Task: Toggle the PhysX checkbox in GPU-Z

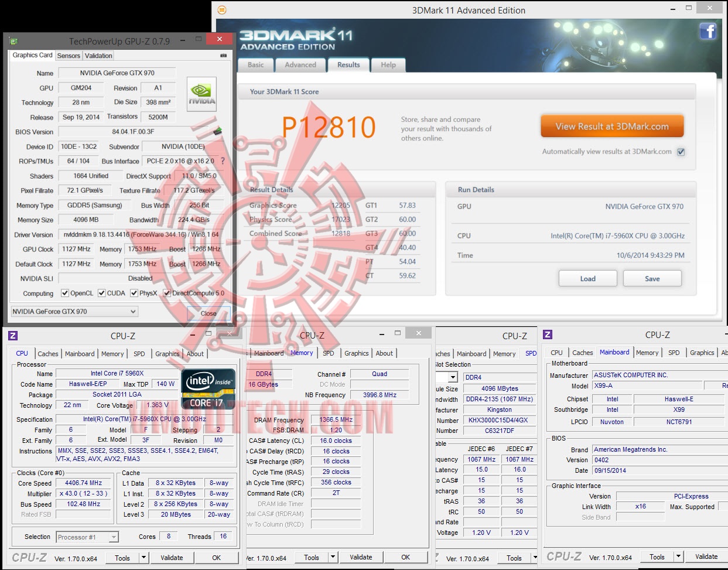Action: click(134, 293)
